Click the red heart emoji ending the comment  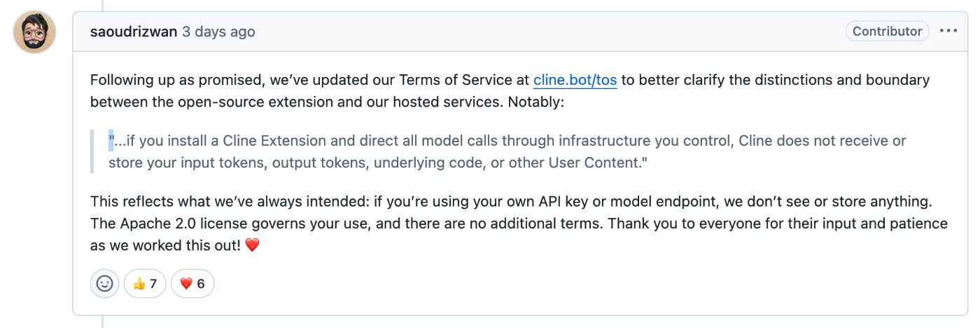(x=252, y=247)
